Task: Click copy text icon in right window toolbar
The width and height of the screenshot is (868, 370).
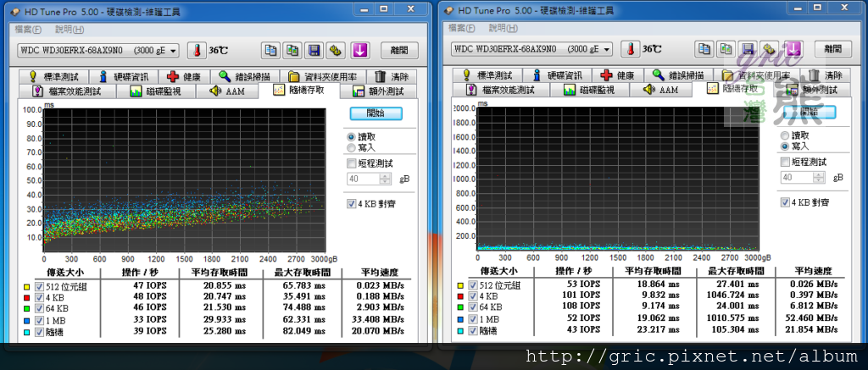Action: click(x=704, y=49)
